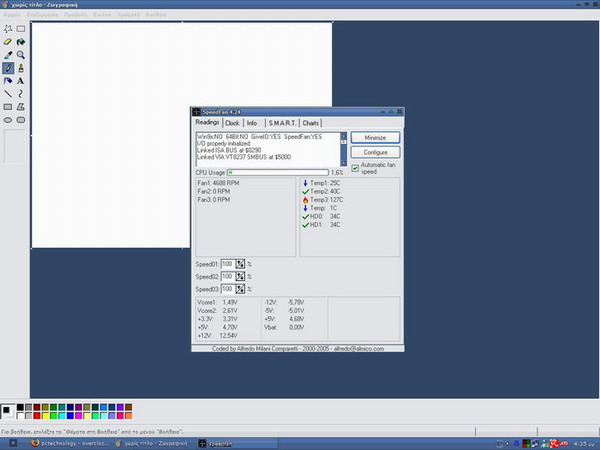Click the ATI tray icon
Screen dimensions: 600x450
click(564, 443)
